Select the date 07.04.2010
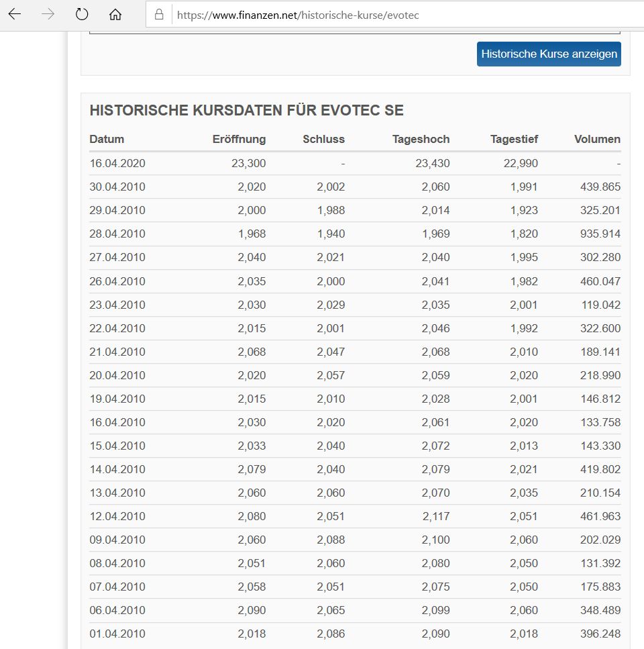This screenshot has width=644, height=649. [117, 587]
